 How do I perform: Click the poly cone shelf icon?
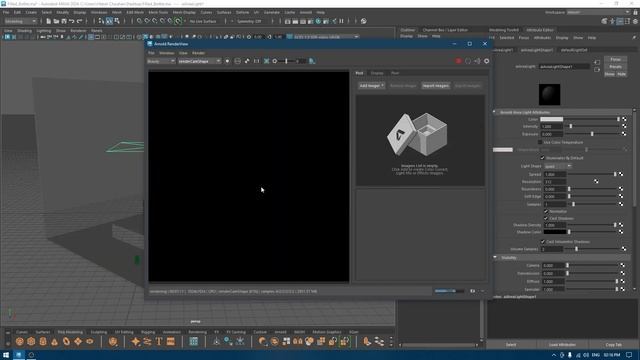54,341
